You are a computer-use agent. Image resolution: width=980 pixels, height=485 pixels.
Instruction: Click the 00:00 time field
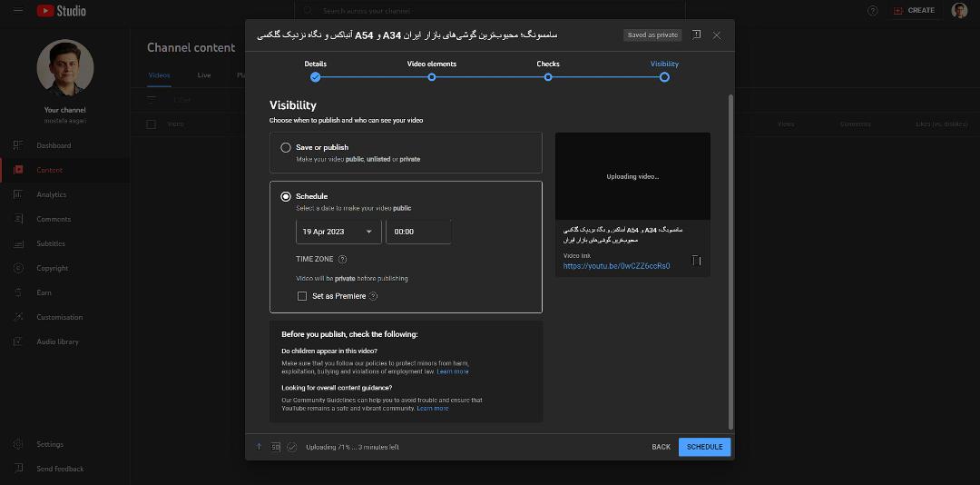pyautogui.click(x=418, y=232)
